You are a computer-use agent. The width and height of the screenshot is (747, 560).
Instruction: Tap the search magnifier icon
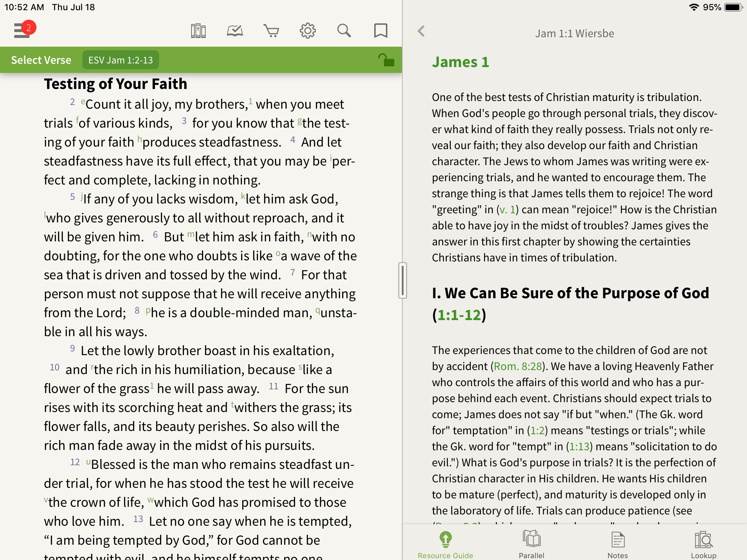pyautogui.click(x=344, y=31)
